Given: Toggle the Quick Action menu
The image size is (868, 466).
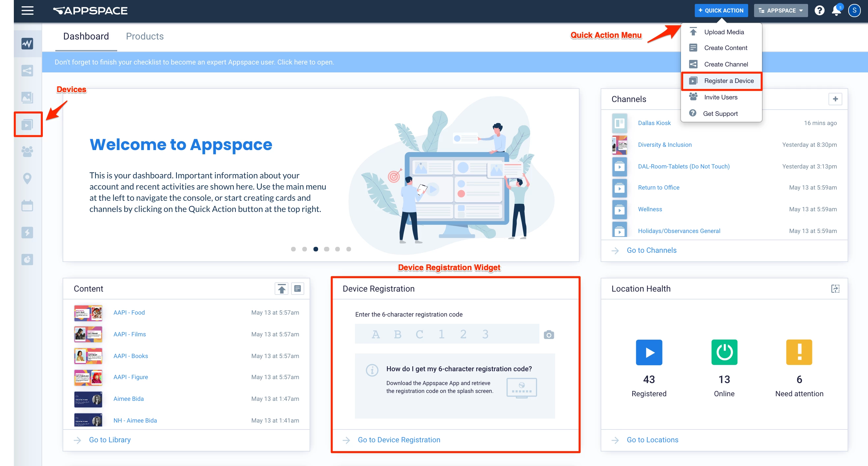Looking at the screenshot, I should (721, 11).
